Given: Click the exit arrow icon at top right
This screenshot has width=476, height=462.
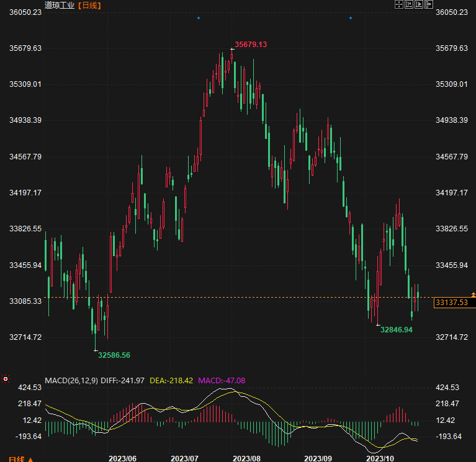Looking at the screenshot, I should coord(428,4).
